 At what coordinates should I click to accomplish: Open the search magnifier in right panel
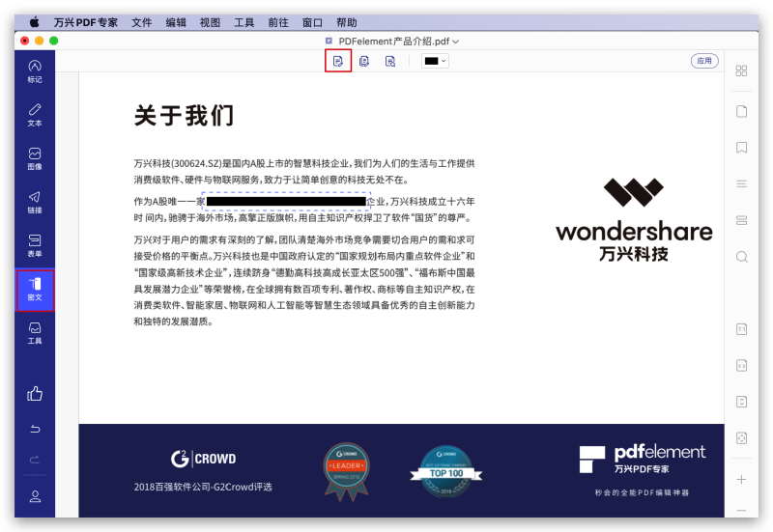click(741, 257)
